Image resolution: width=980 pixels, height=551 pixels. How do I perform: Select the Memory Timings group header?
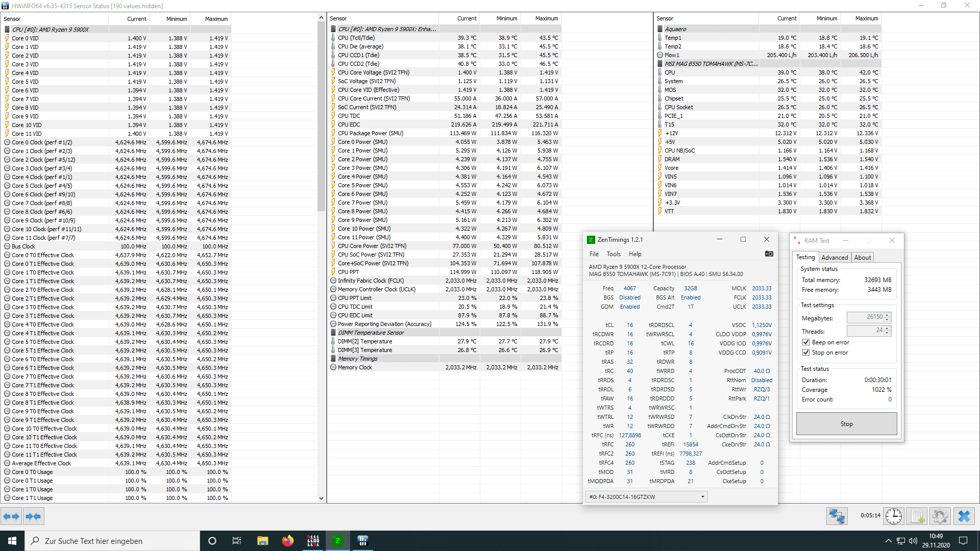coord(445,359)
